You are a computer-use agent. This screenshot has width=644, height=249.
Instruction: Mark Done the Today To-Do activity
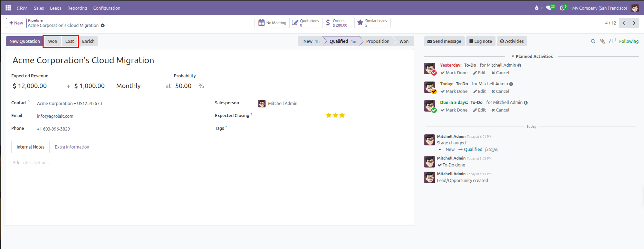click(454, 92)
